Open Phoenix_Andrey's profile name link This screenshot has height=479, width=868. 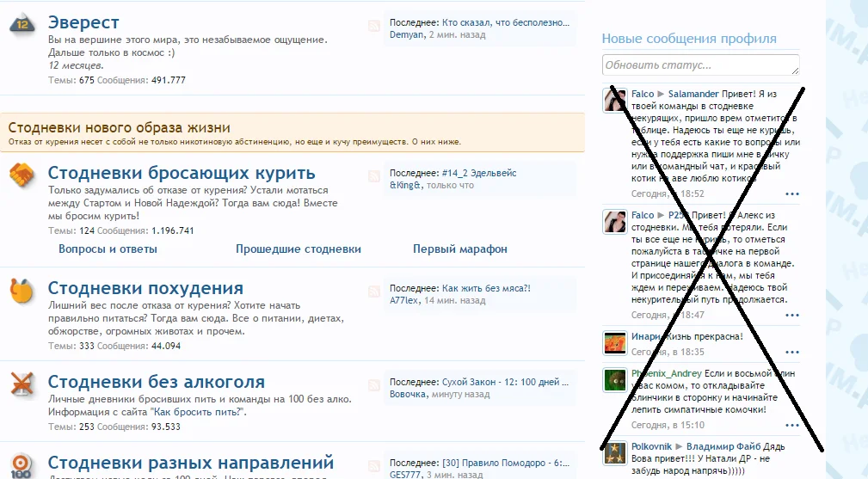pyautogui.click(x=667, y=373)
